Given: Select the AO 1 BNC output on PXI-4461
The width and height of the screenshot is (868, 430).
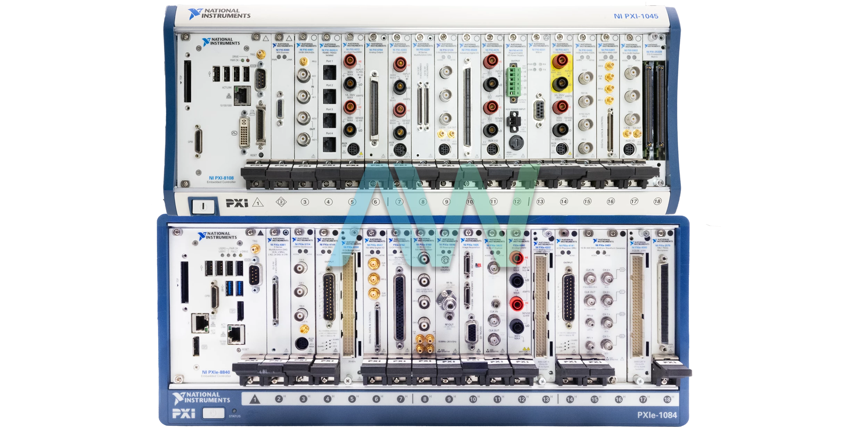Looking at the screenshot, I should point(303,139).
